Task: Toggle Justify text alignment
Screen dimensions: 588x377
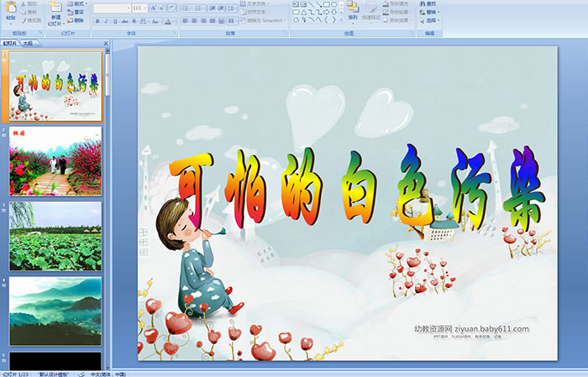Action: pyautogui.click(x=213, y=21)
